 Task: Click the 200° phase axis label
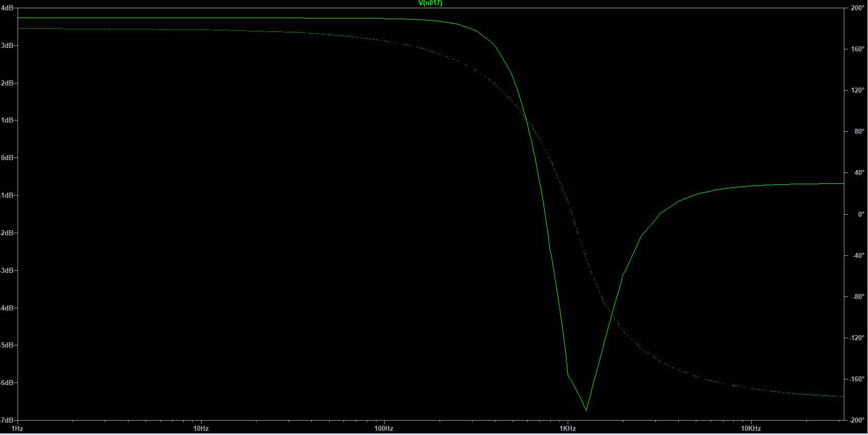pyautogui.click(x=857, y=8)
